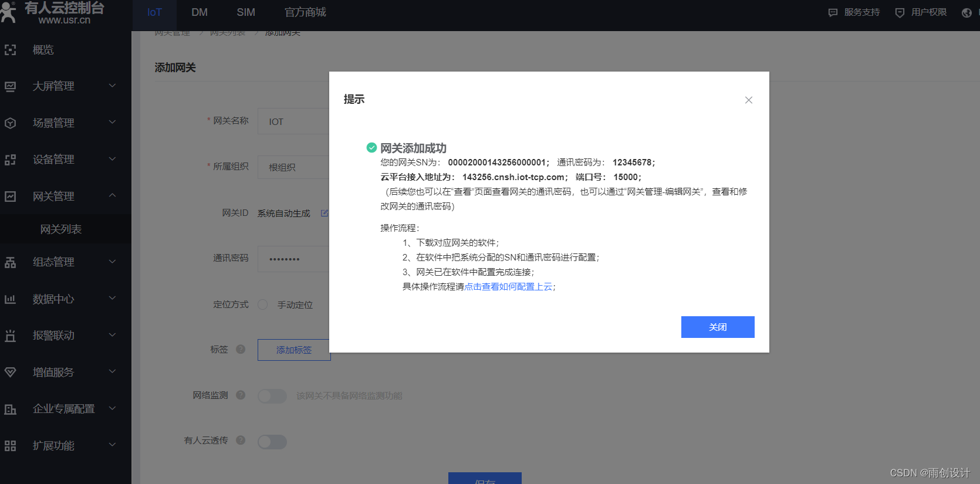Viewport: 980px width, 484px height.
Task: Expand the 组态管理 menu arrow
Action: (113, 262)
